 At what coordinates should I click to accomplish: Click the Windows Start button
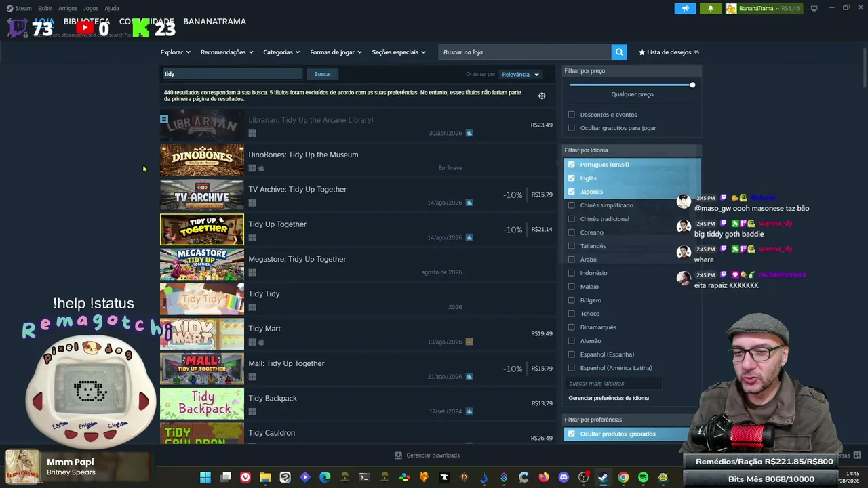[x=205, y=477]
